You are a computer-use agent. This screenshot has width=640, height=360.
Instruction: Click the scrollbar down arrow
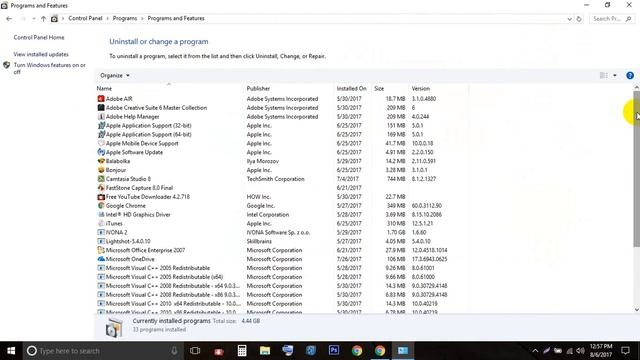click(636, 309)
